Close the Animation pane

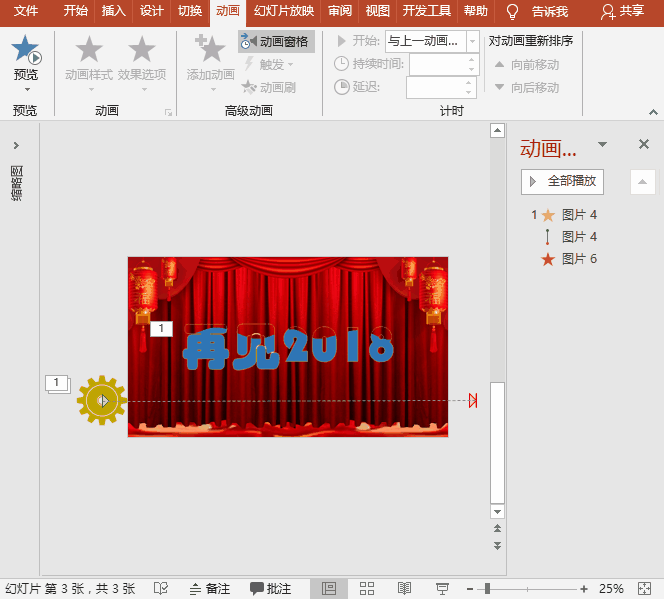point(644,144)
